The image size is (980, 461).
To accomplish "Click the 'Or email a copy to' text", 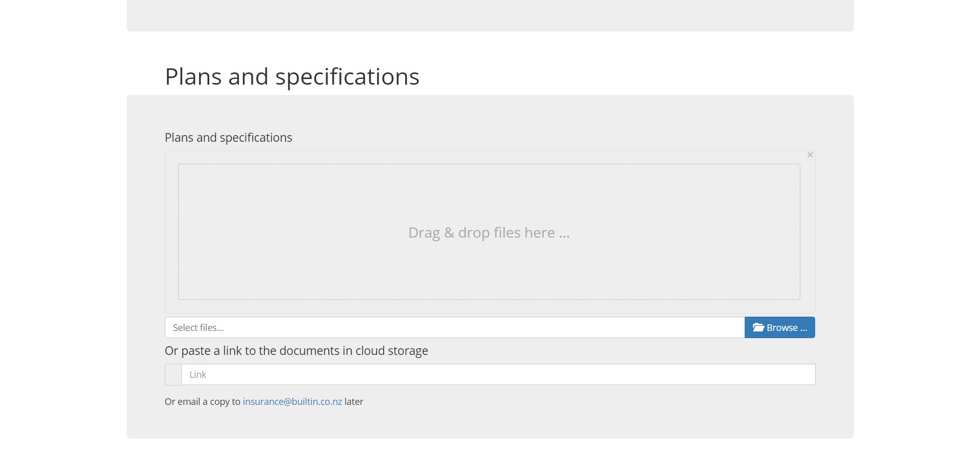I will (202, 402).
